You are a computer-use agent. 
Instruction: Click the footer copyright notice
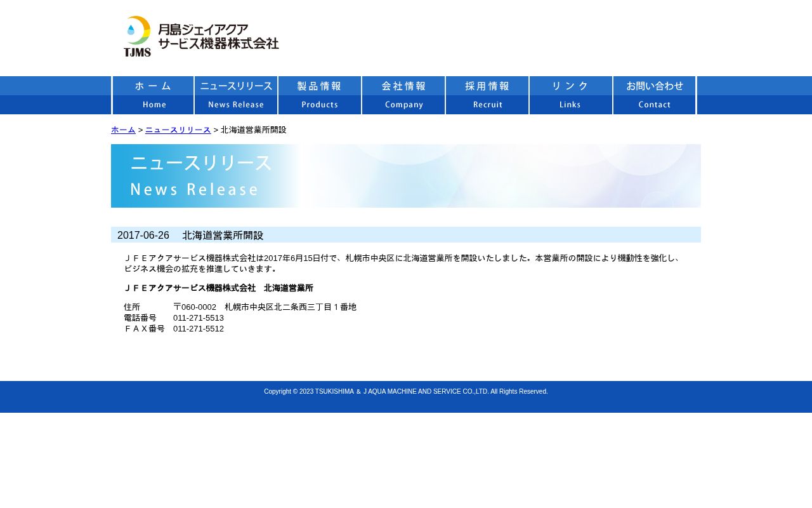click(x=406, y=391)
